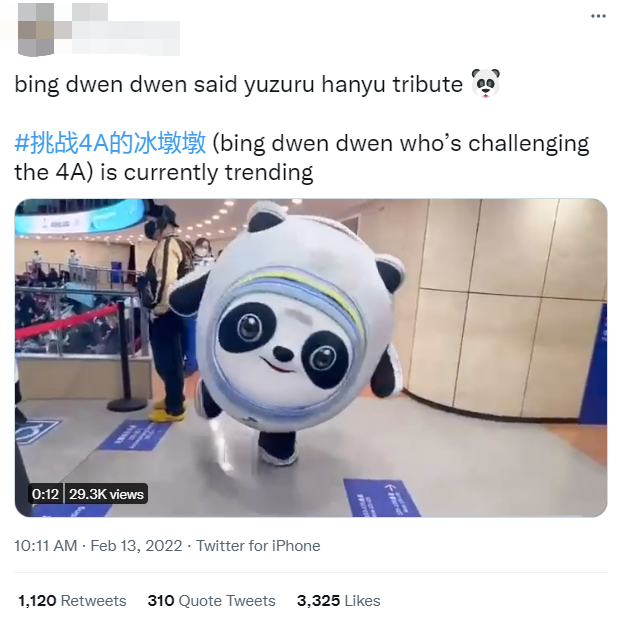Screen dimensions: 622x620
Task: Open the Twitter for iPhone source link
Action: [258, 545]
